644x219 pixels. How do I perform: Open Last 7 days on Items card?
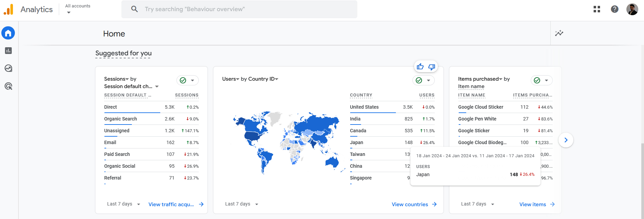click(477, 204)
